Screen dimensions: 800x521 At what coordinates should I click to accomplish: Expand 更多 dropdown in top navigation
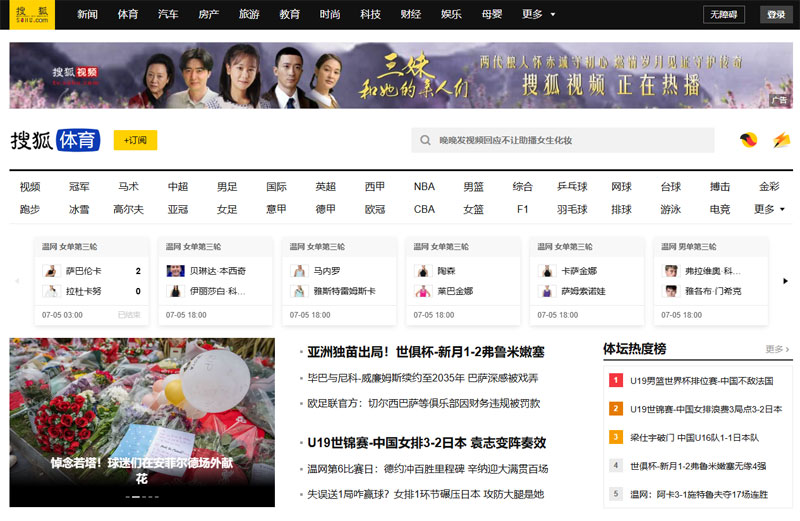pyautogui.click(x=538, y=14)
